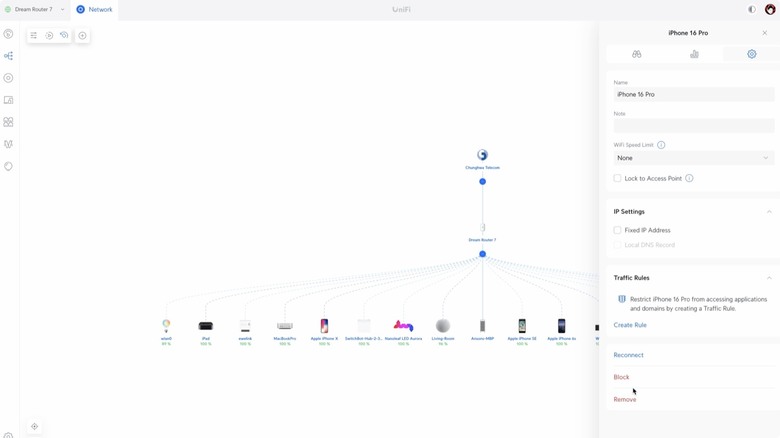Toggle the Local DNS Record checkbox
The height and width of the screenshot is (438, 780).
pyautogui.click(x=617, y=245)
